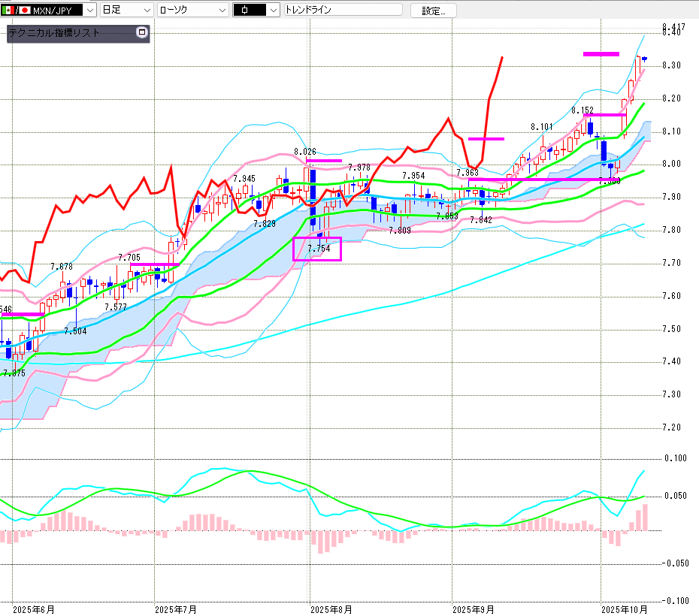The image size is (699, 616).
Task: Open the dropdown arrow beside the black swatch
Action: click(273, 11)
